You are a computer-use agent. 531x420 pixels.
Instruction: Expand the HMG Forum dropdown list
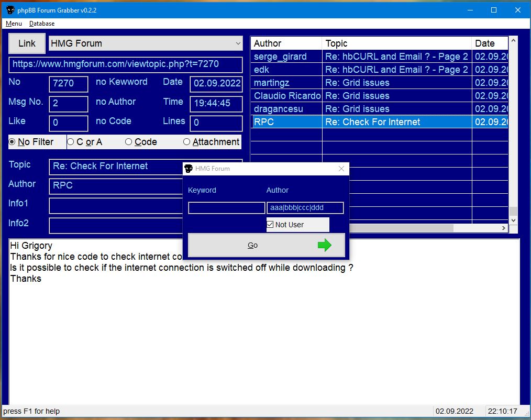(238, 43)
